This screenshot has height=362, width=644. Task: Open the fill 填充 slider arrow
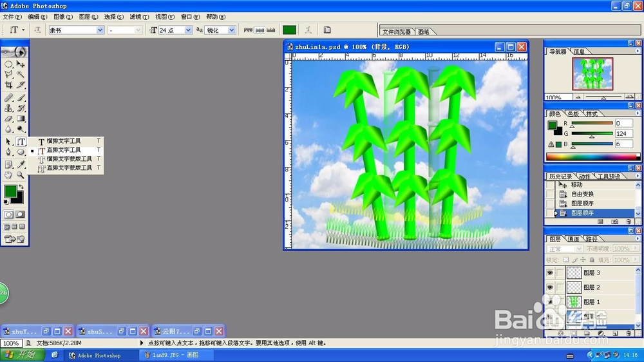click(x=636, y=260)
